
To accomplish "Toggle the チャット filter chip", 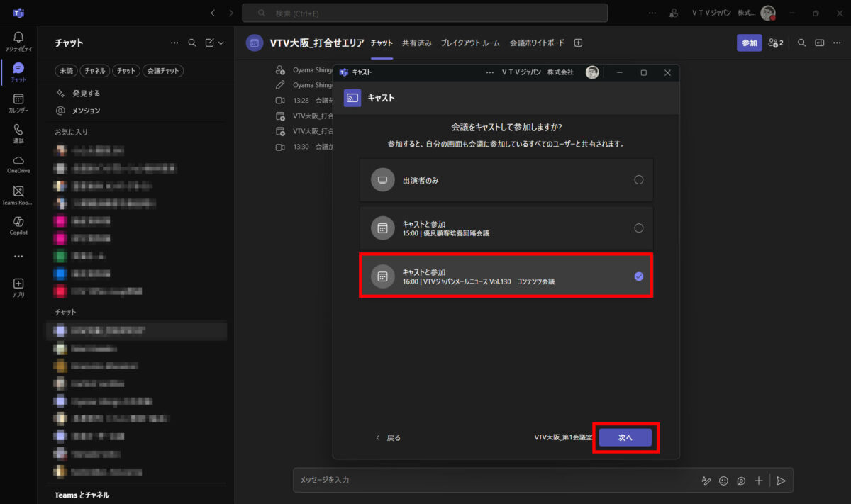I will (x=126, y=71).
